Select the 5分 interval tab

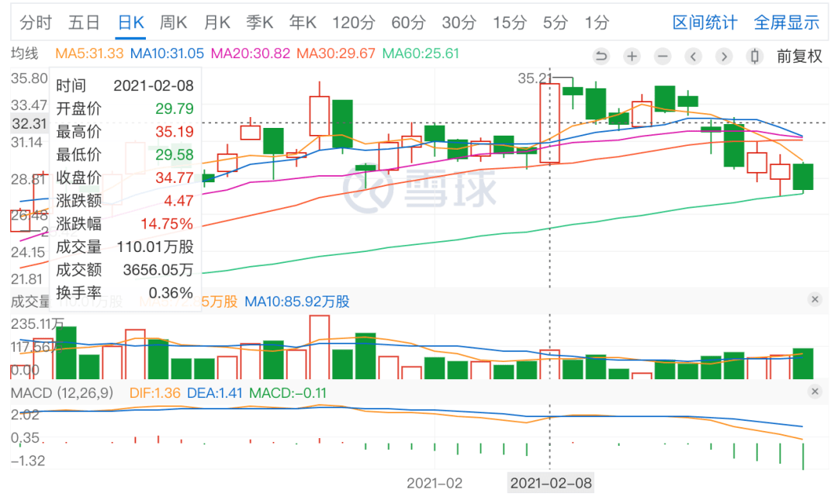(x=555, y=23)
